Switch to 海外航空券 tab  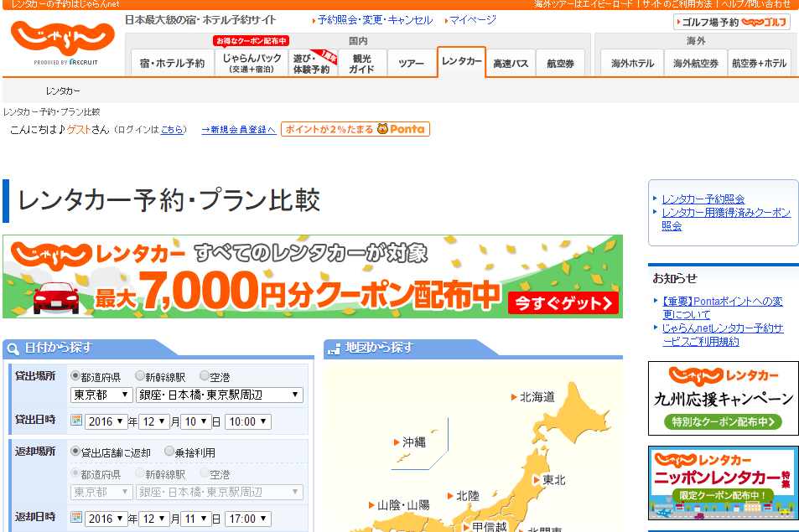click(x=696, y=63)
